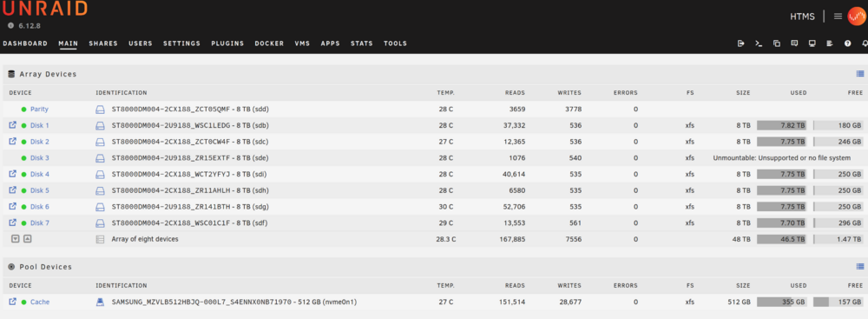Viewport: 868px width, 319px height.
Task: Browse Disk 1 via its folder icon
Action: pos(13,125)
